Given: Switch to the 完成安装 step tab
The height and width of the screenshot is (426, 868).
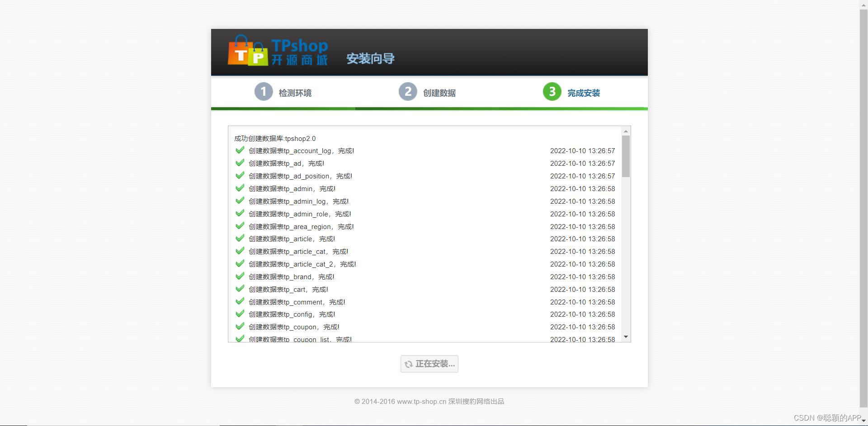Looking at the screenshot, I should (x=584, y=93).
